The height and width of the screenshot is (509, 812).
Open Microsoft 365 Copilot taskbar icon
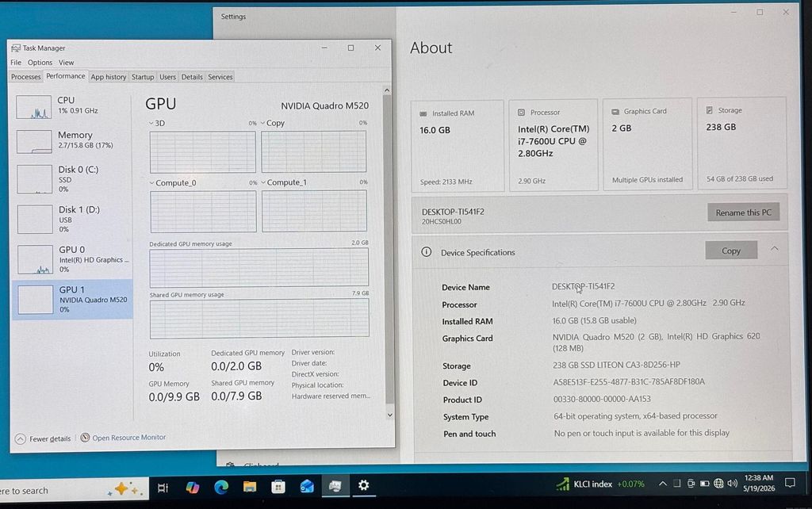193,488
